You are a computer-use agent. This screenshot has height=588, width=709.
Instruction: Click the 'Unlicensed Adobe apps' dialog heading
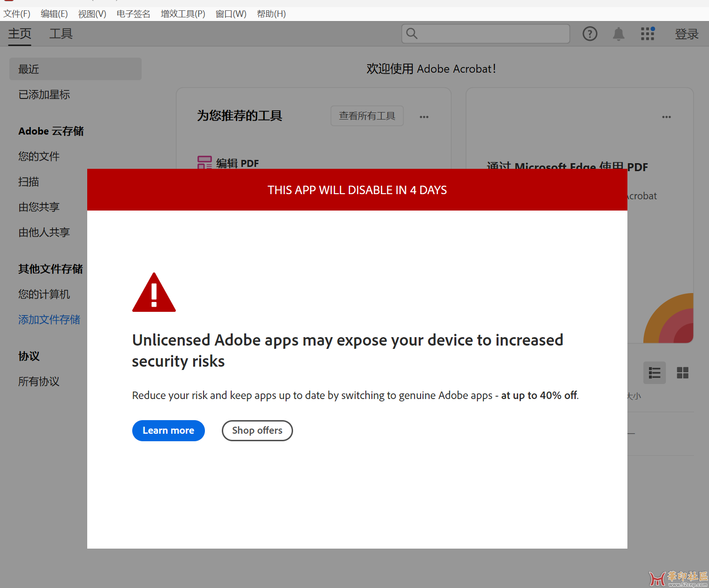(347, 350)
